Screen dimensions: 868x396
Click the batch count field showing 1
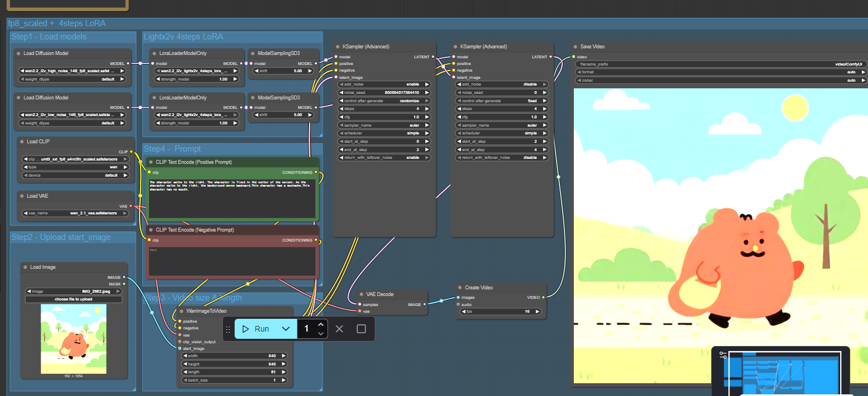[x=306, y=329]
